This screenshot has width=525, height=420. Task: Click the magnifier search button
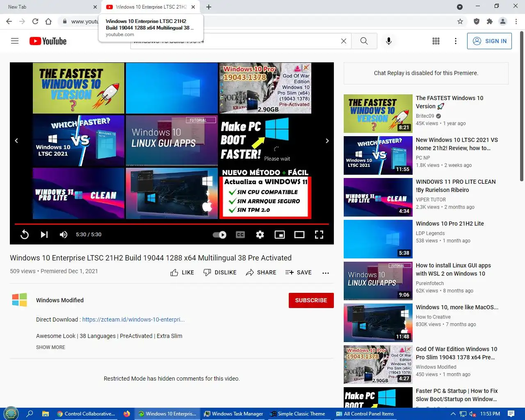pos(364,41)
